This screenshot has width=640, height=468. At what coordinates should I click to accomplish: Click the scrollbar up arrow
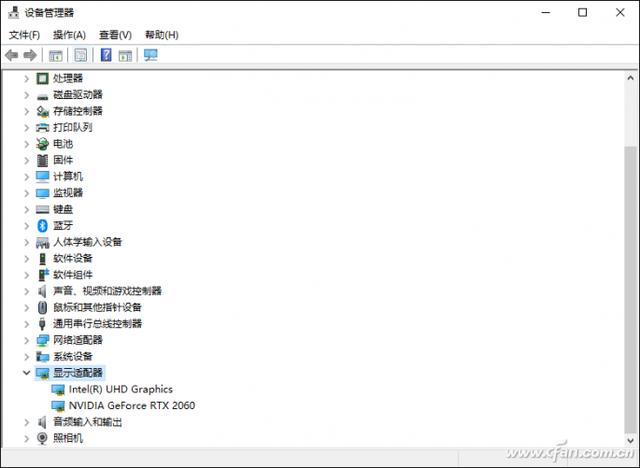(630, 78)
